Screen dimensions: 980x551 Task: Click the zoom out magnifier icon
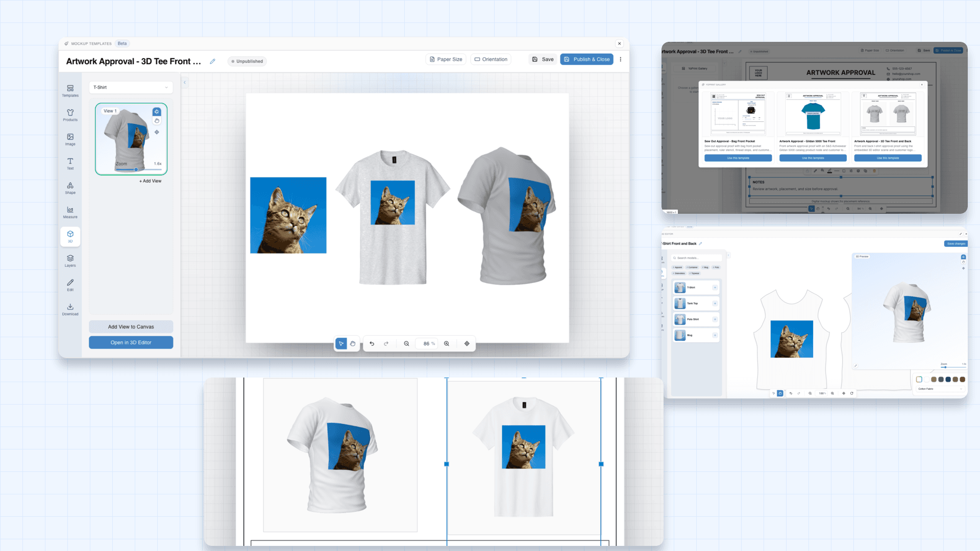click(407, 344)
